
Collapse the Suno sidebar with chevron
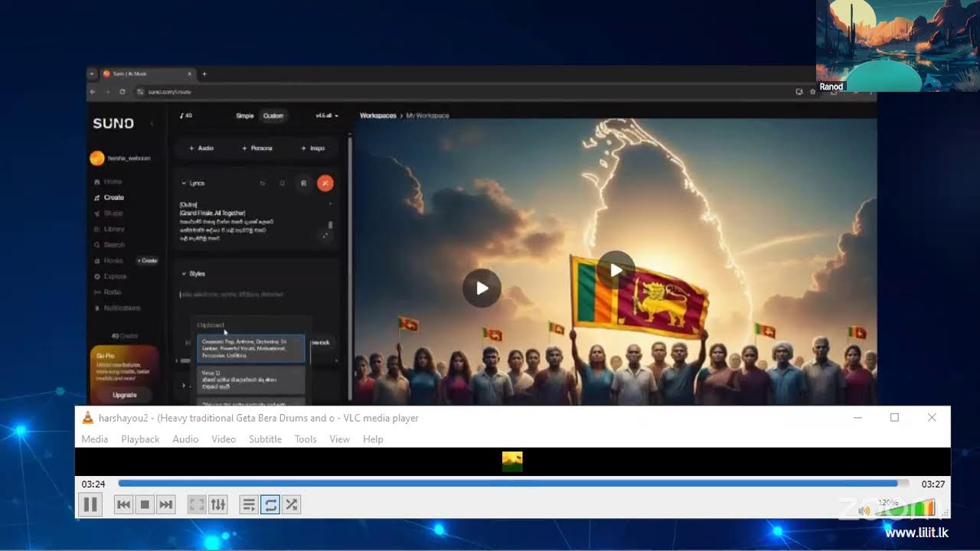[x=152, y=123]
